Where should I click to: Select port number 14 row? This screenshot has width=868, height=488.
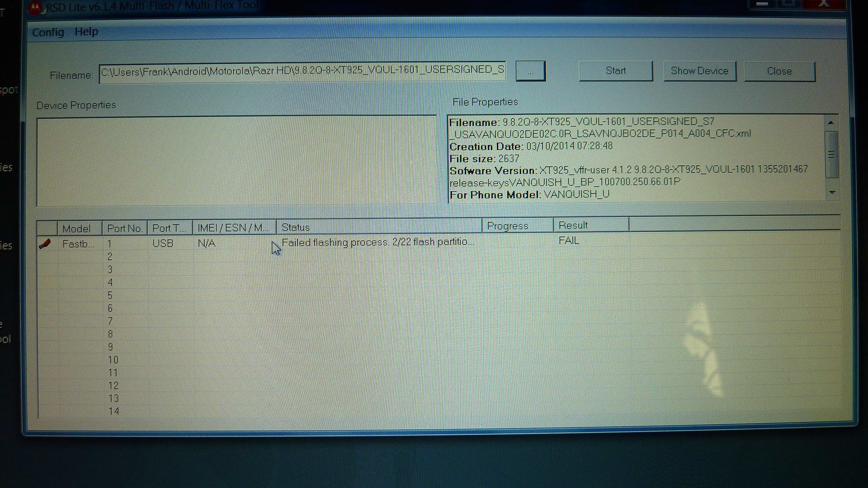(114, 412)
